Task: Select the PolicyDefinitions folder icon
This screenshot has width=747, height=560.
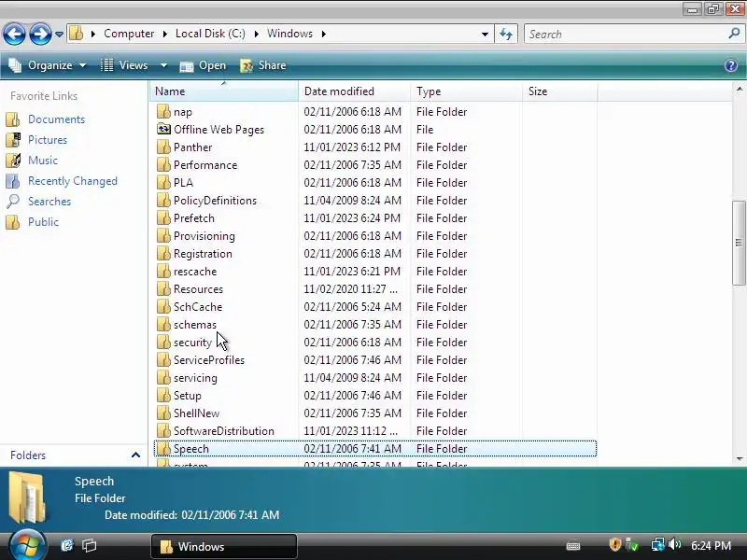Action: tap(163, 200)
